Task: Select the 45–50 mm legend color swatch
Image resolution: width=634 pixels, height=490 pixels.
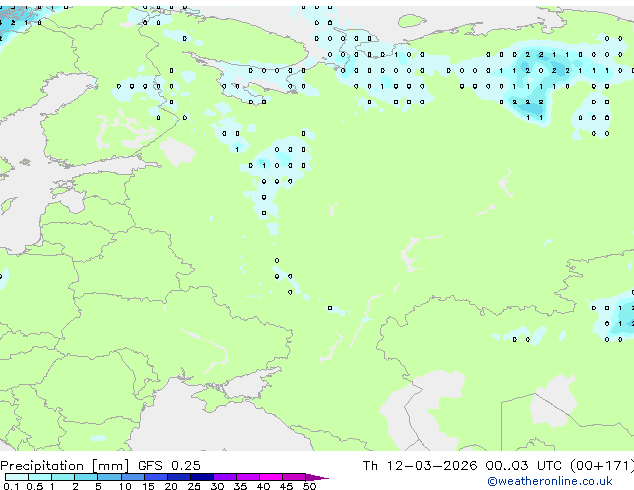Action: (294, 477)
